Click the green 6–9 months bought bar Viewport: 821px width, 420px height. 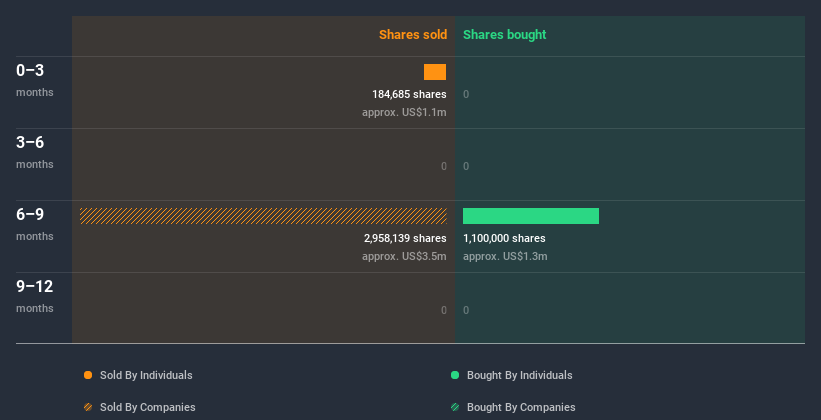point(531,216)
